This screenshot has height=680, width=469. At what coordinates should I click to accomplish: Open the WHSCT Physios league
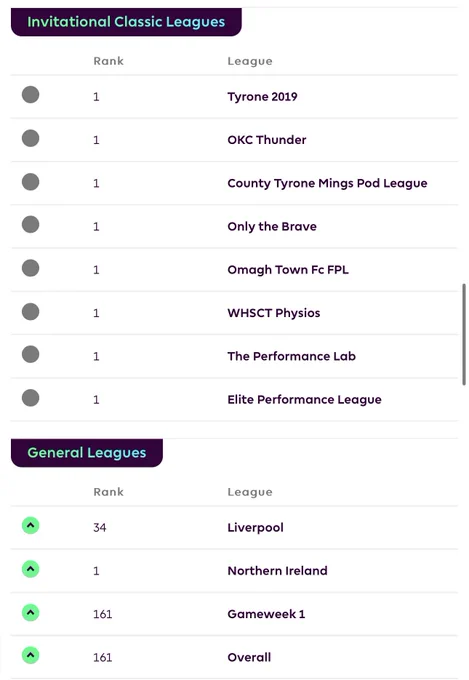point(274,313)
